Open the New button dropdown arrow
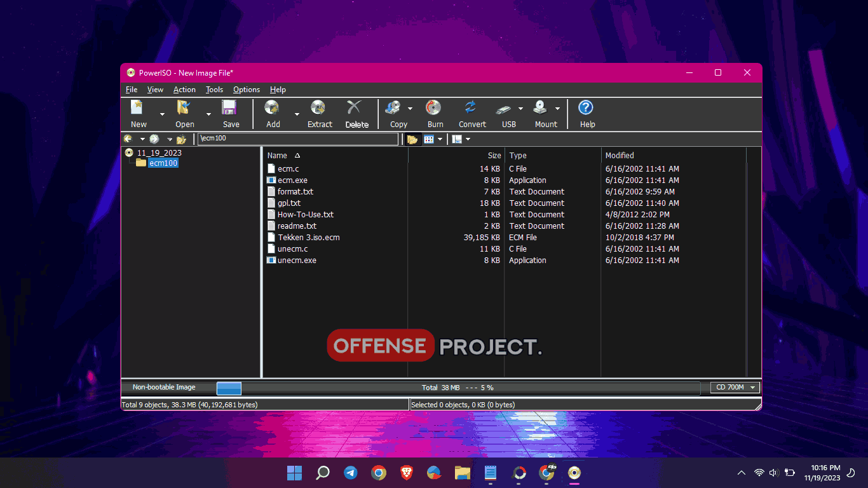Viewport: 868px width, 488px height. tap(162, 114)
